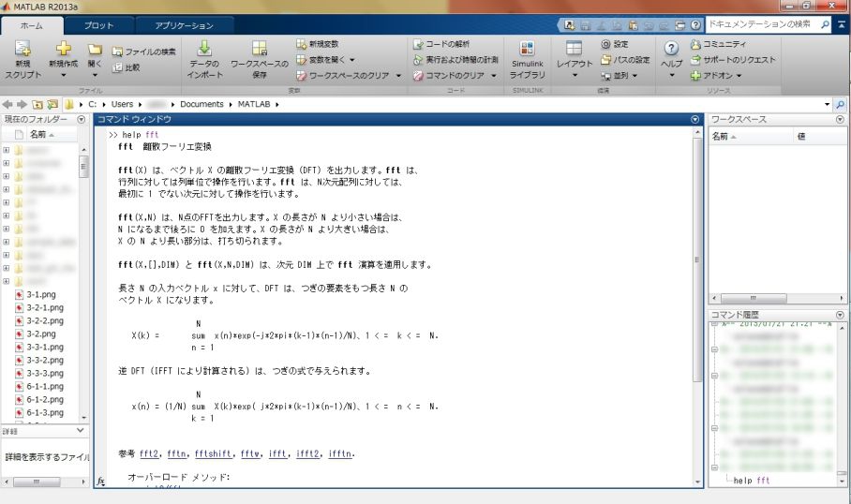Open the コマンド ウィンドウ panel actions menu
This screenshot has height=504, width=851.
click(x=694, y=119)
